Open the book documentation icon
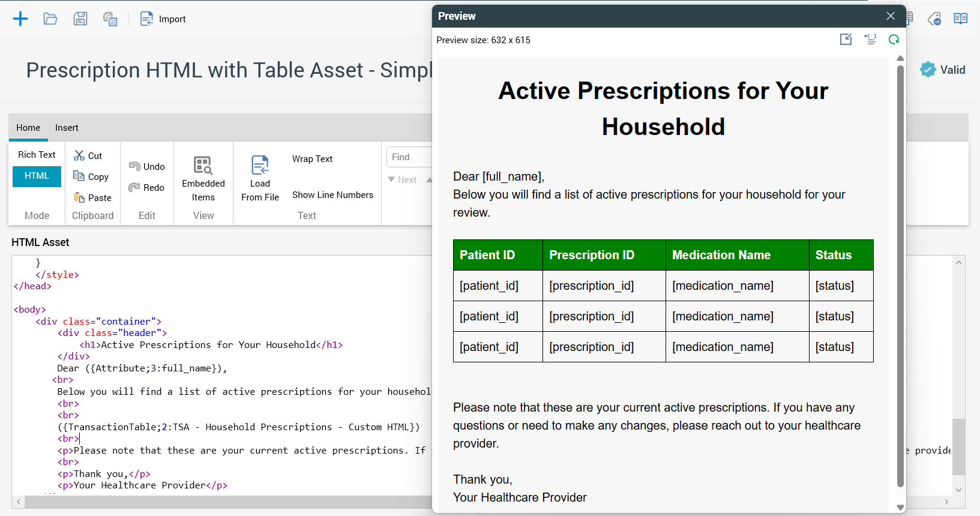 pyautogui.click(x=960, y=19)
